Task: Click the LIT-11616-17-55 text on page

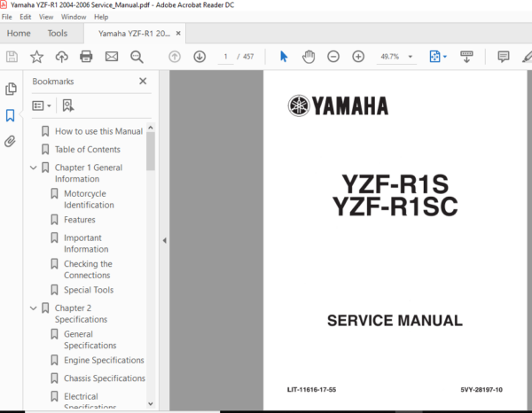Action: 311,390
